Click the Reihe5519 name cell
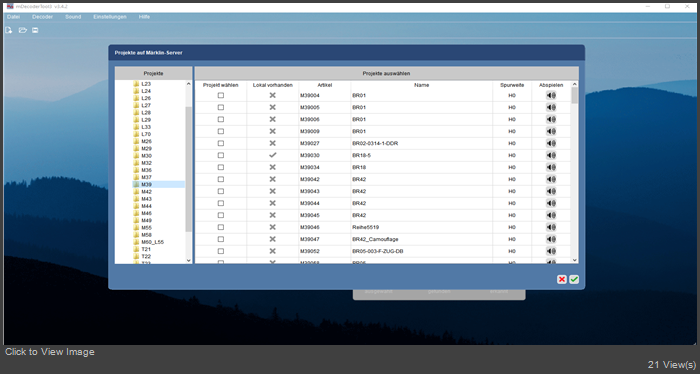Image resolution: width=700 pixels, height=374 pixels. point(421,228)
